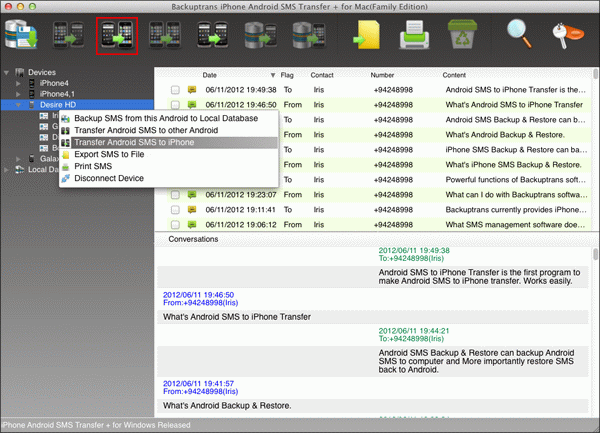Image resolution: width=600 pixels, height=433 pixels.
Task: Click the phone icon beside iPhone4
Action: 31,83
